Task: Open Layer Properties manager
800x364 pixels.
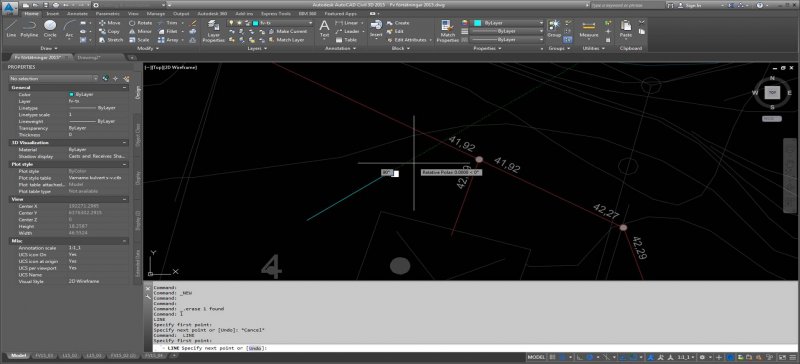Action: coord(214,31)
